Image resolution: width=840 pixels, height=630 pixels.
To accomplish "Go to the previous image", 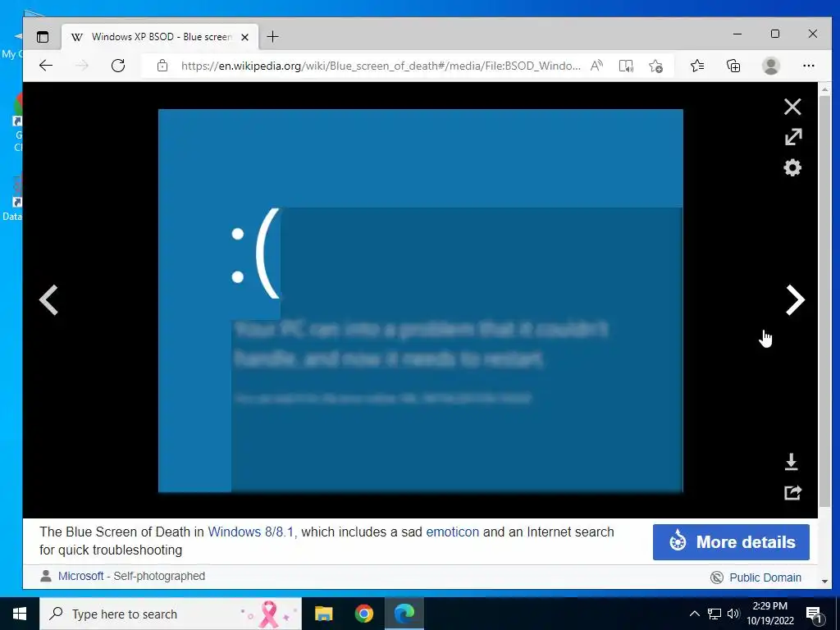I will (48, 299).
